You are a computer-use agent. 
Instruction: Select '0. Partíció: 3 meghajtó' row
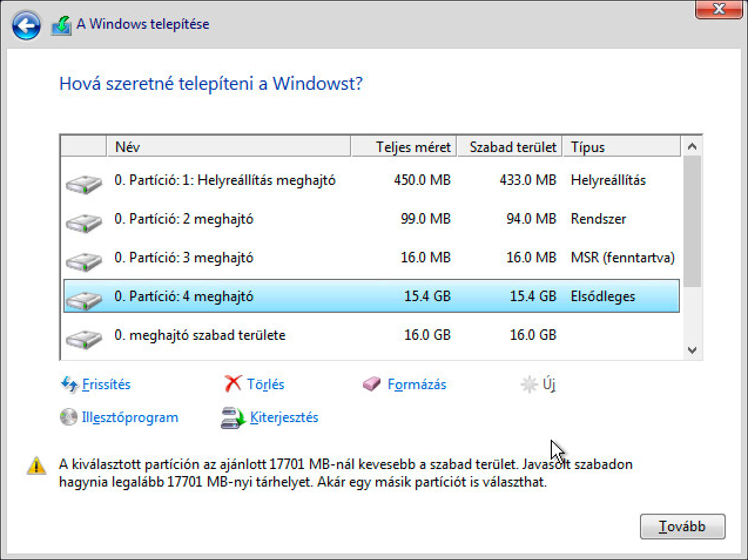pos(371,258)
